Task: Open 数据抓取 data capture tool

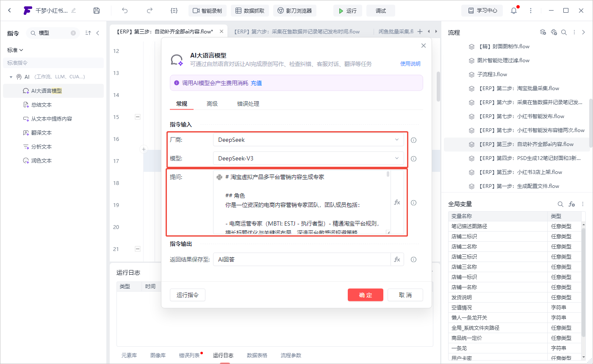Action: point(250,11)
